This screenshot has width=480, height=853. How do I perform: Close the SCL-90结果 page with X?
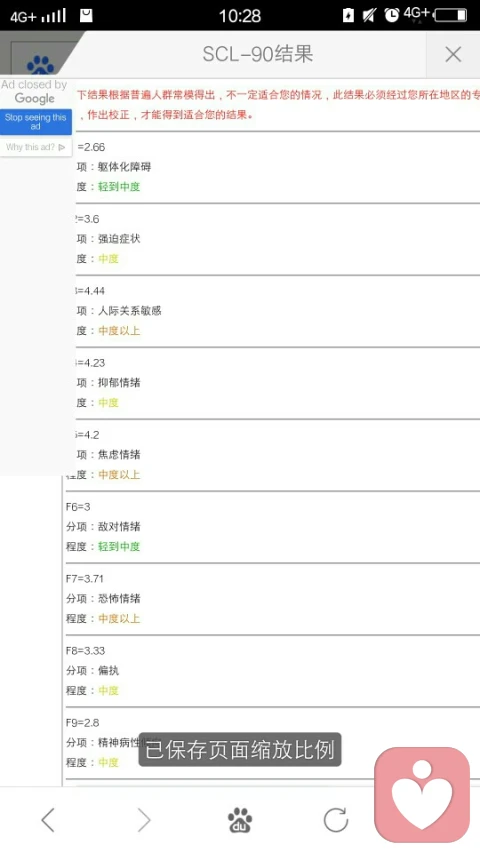453,54
